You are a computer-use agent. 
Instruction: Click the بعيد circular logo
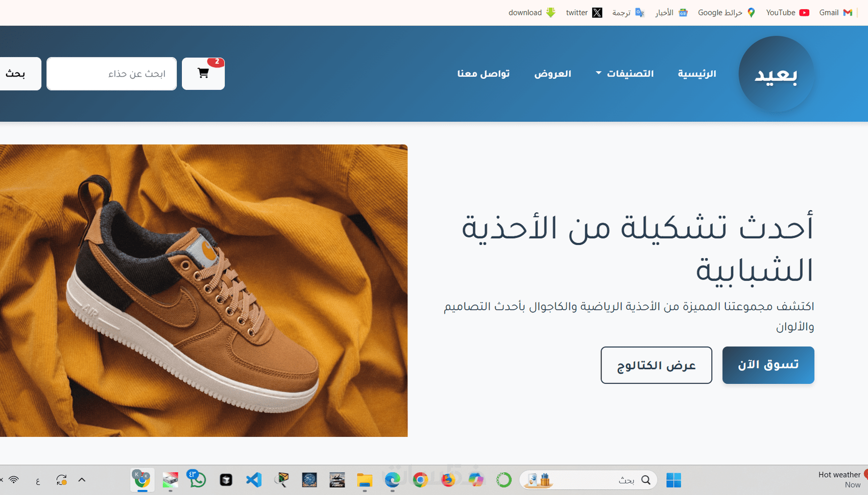pyautogui.click(x=776, y=74)
